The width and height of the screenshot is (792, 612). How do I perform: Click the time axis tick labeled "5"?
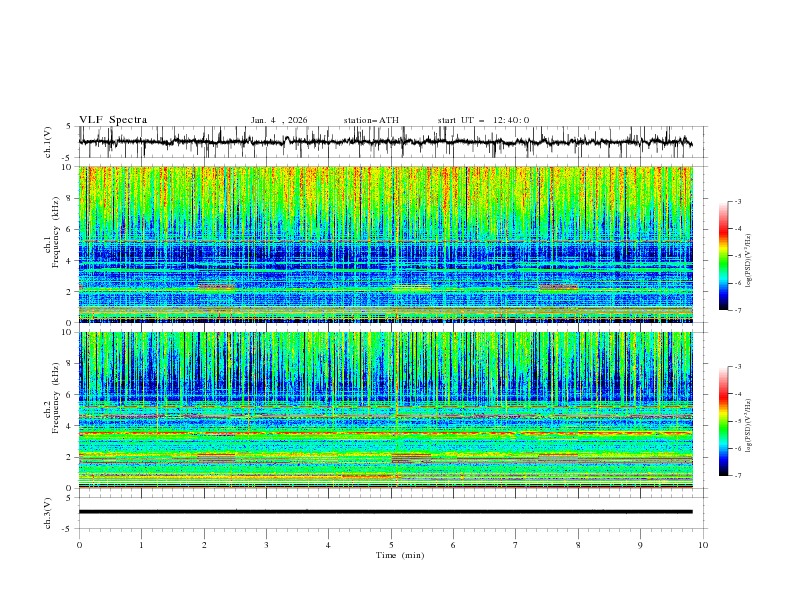coord(391,545)
